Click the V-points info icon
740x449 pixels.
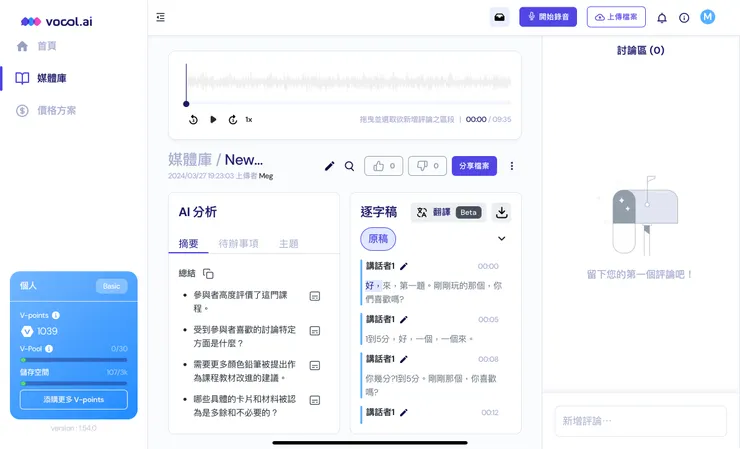[x=56, y=315]
